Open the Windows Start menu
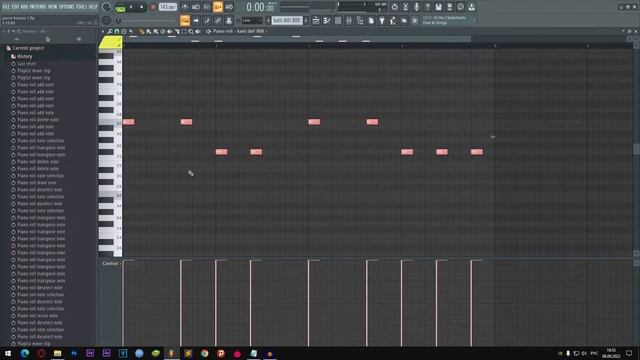The image size is (640, 360). point(8,353)
